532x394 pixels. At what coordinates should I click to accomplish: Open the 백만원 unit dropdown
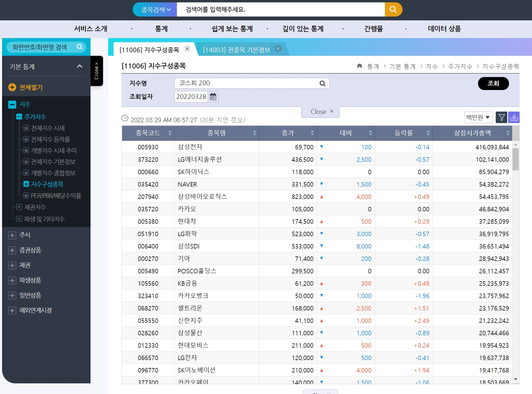tap(478, 117)
